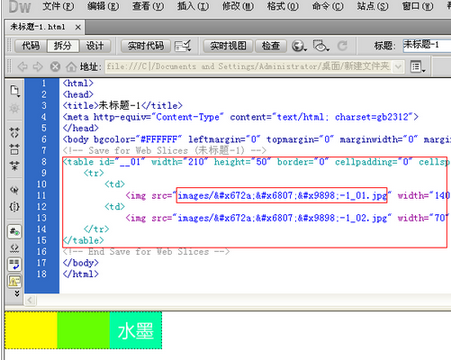The image size is (451, 360).
Task: Switch to 代码 (Code) view
Action: click(x=30, y=46)
